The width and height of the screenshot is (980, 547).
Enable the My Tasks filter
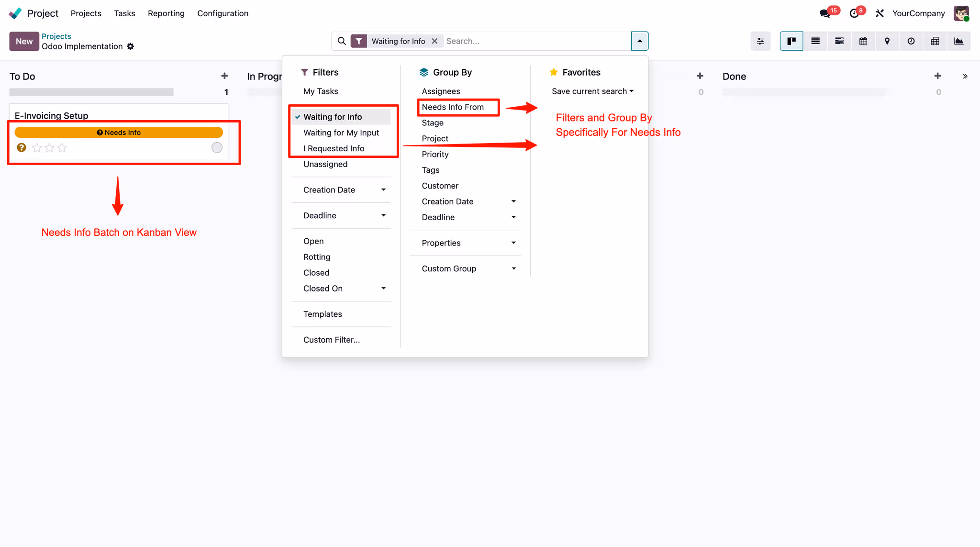tap(341, 91)
